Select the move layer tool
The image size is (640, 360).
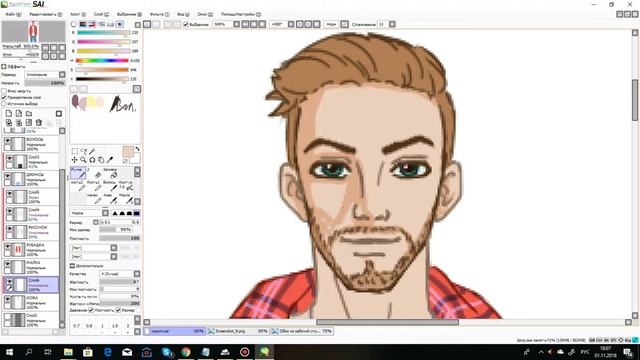click(x=75, y=160)
